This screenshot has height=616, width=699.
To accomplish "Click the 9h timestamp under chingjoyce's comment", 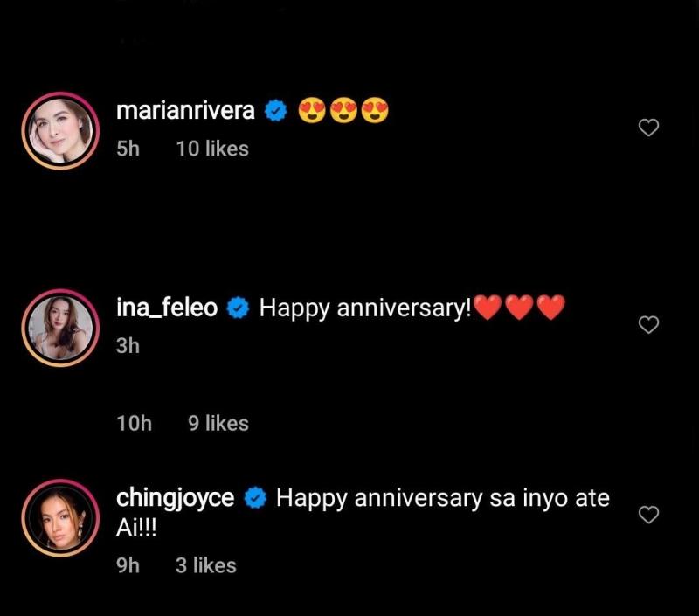I will click(128, 565).
